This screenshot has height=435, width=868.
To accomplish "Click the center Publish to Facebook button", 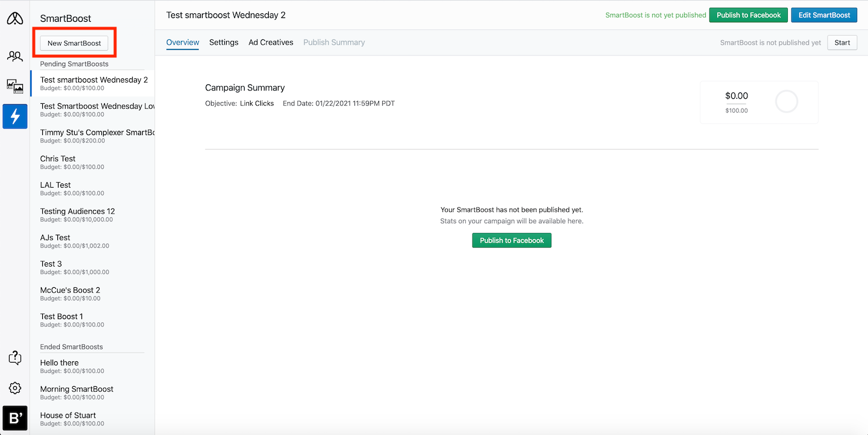I will tap(512, 240).
